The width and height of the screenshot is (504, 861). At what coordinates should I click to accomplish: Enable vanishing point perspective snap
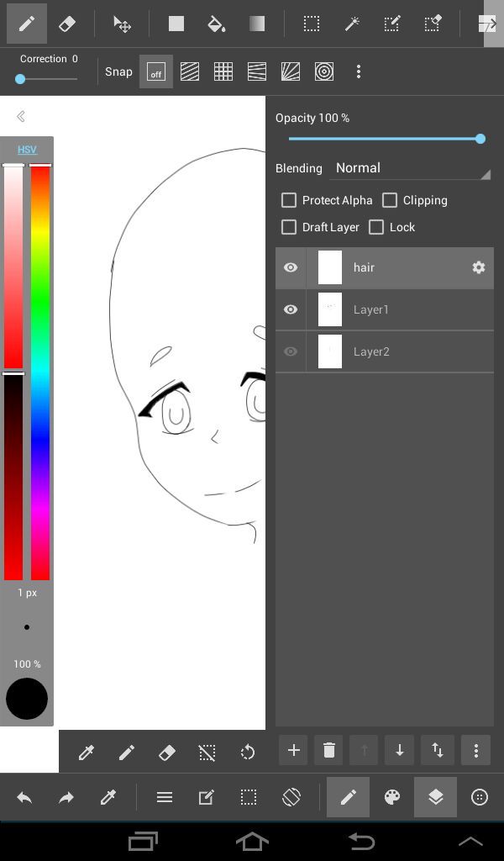(x=257, y=71)
